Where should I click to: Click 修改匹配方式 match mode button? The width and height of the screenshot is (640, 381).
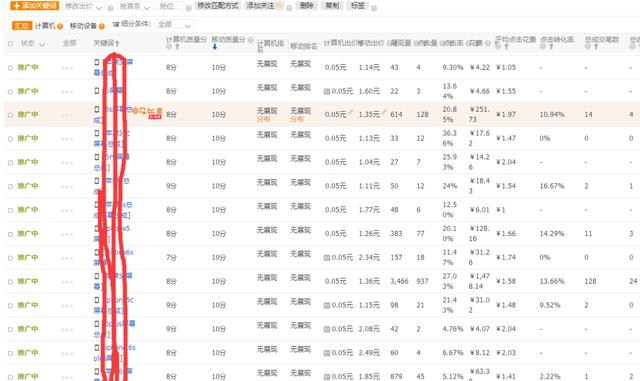point(218,6)
